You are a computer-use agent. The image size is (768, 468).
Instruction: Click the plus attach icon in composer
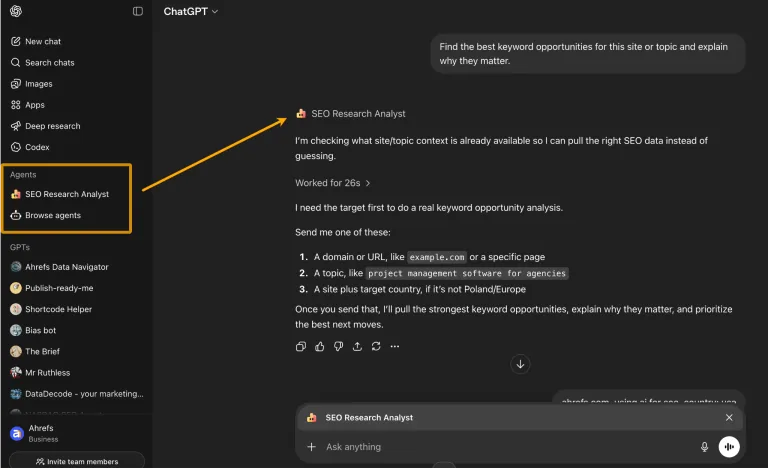tap(311, 446)
